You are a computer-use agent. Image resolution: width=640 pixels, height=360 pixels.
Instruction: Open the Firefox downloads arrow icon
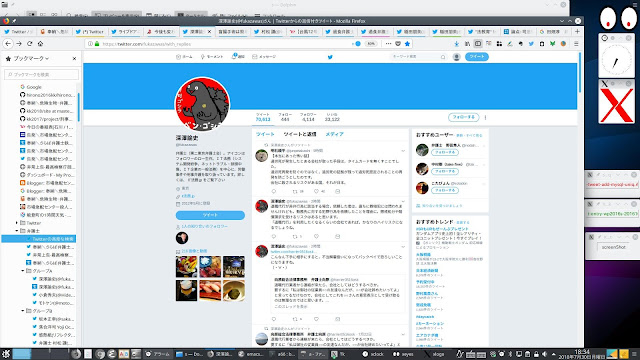coord(457,44)
